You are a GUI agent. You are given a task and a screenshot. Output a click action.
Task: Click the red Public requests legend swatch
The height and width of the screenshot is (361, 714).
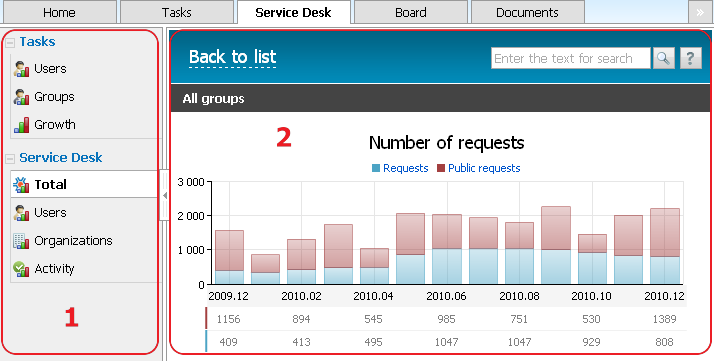pos(441,168)
